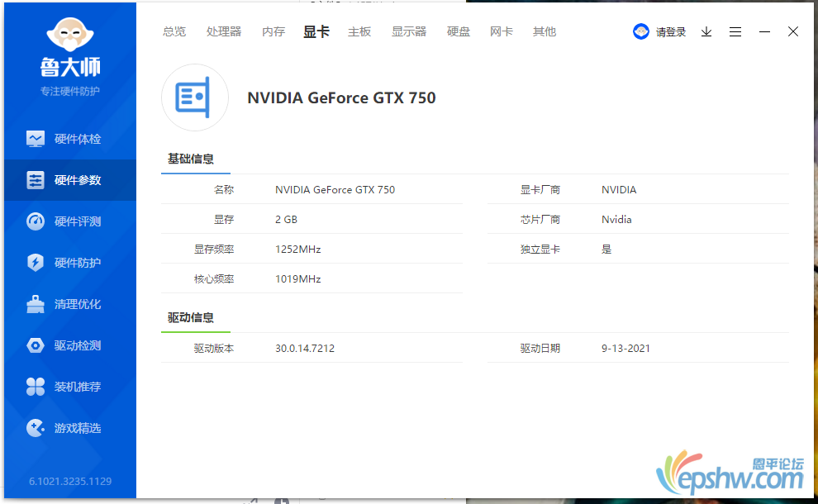Select the 2 GB memory value
Screen dimensions: 818x504
tap(287, 220)
